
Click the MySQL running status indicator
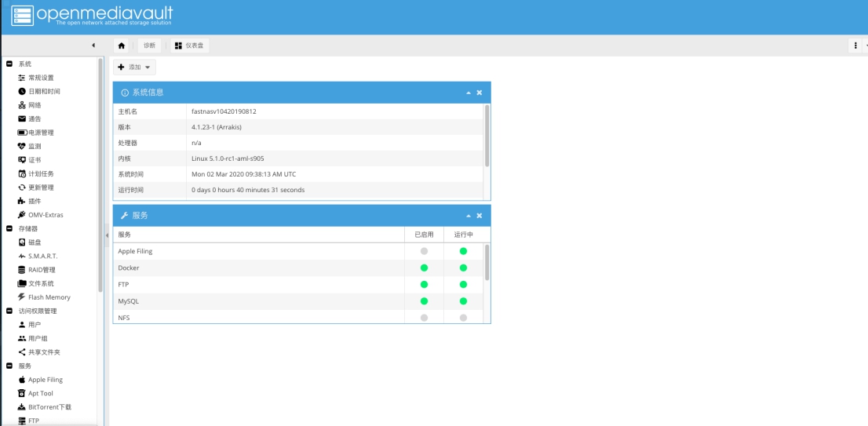(x=463, y=301)
